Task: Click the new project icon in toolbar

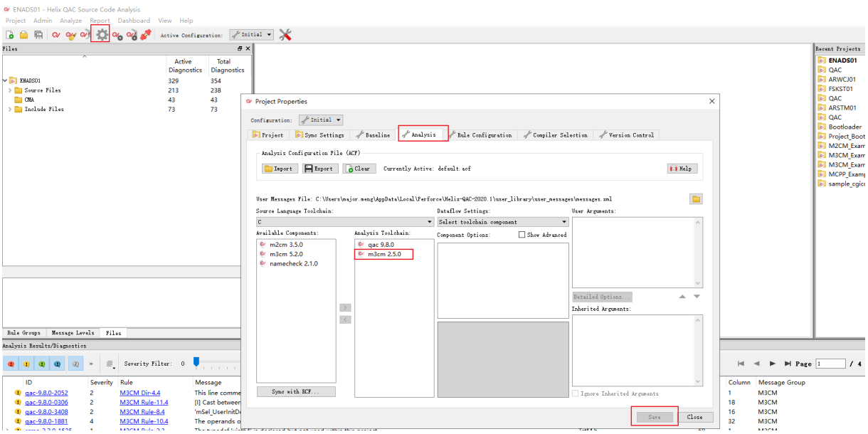Action: [x=10, y=35]
